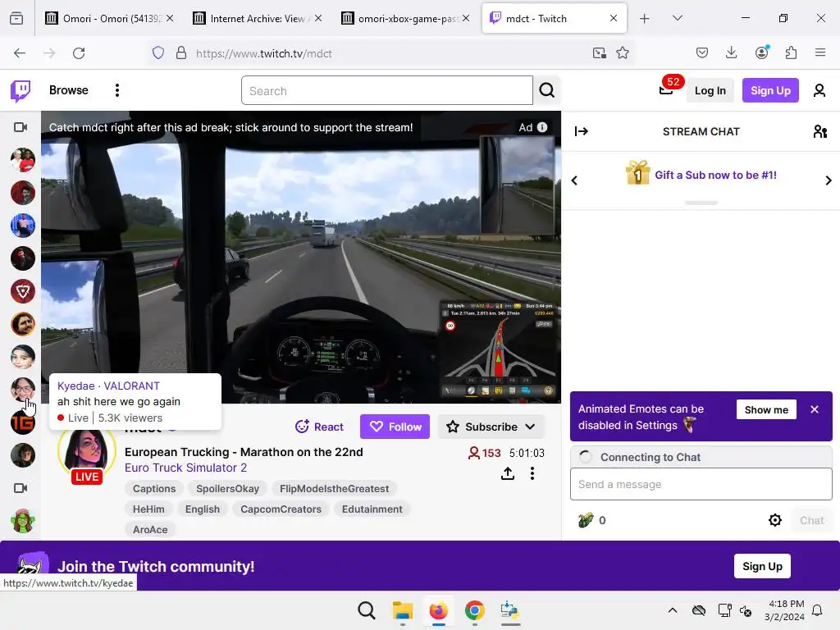Dismiss the Animated Emotes notice

point(815,409)
